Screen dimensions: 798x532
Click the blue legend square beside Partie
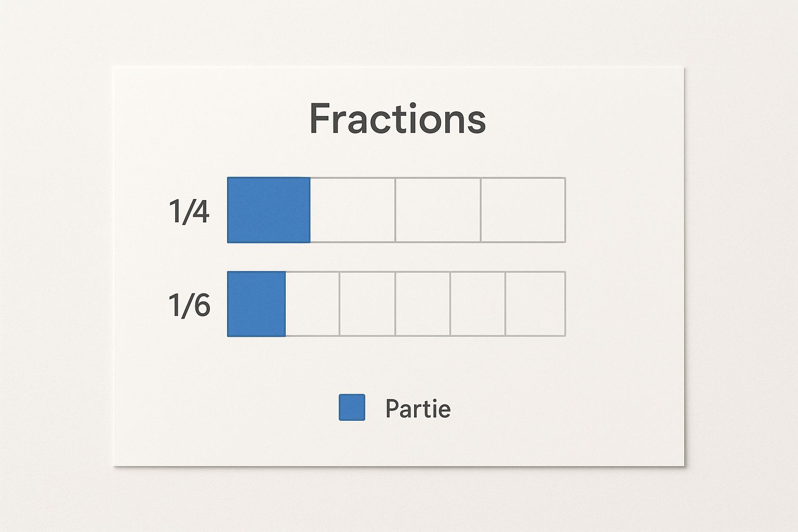click(352, 407)
